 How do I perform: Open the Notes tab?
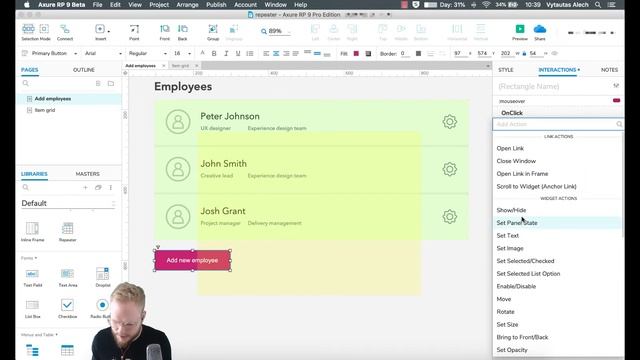(609, 70)
